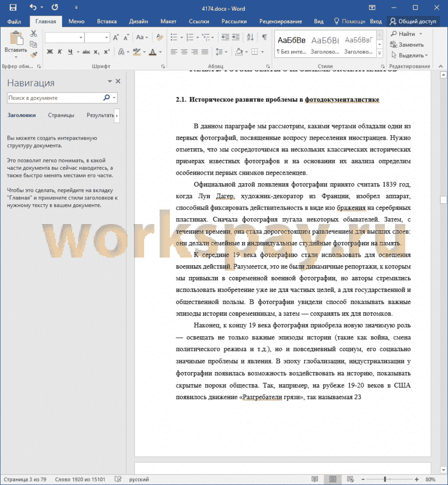Click the Поиск в документе search field
Screen dimensions: 448x485
pyautogui.click(x=54, y=98)
